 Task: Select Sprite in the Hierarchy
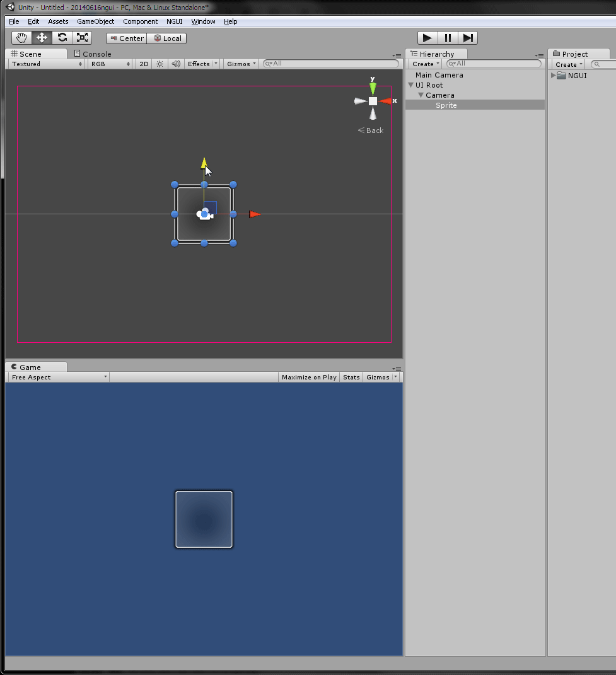475,105
